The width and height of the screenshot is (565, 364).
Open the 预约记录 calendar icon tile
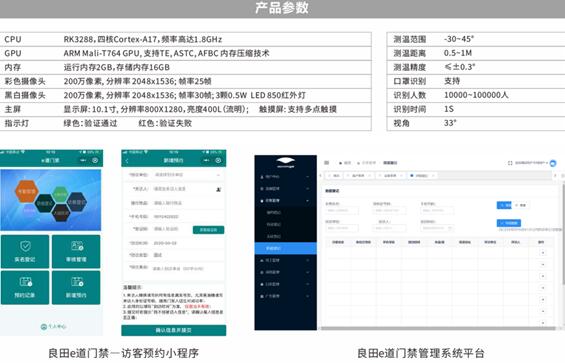tap(25, 287)
